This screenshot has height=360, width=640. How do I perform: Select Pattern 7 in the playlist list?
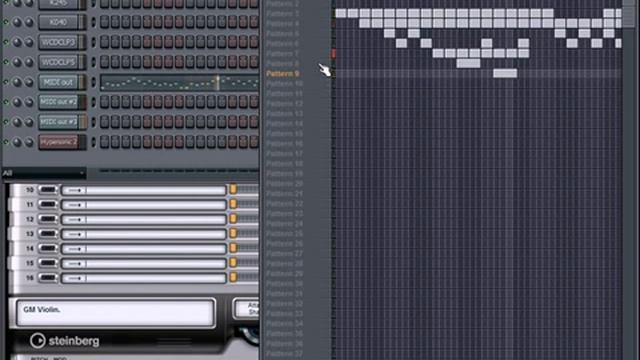pos(282,54)
